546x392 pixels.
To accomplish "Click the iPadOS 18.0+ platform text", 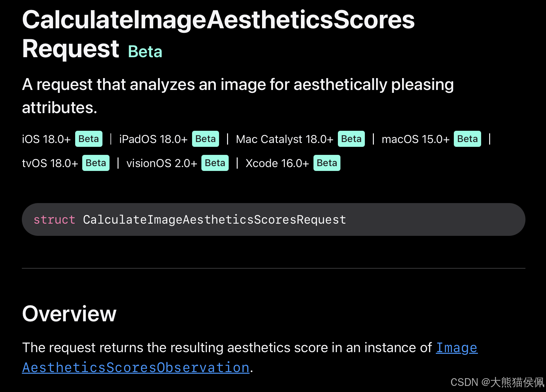I will click(x=153, y=139).
